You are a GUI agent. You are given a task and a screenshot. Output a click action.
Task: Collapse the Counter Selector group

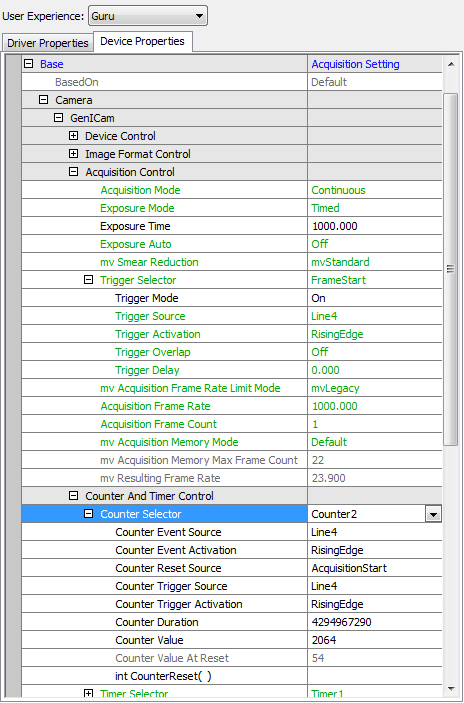pyautogui.click(x=88, y=514)
